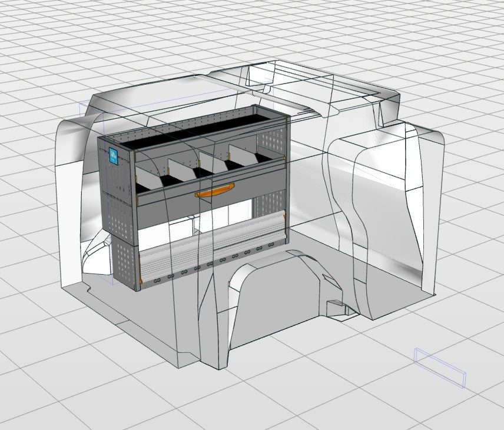
Task: Select the blue logo sticker on the rack
Action: tap(114, 155)
